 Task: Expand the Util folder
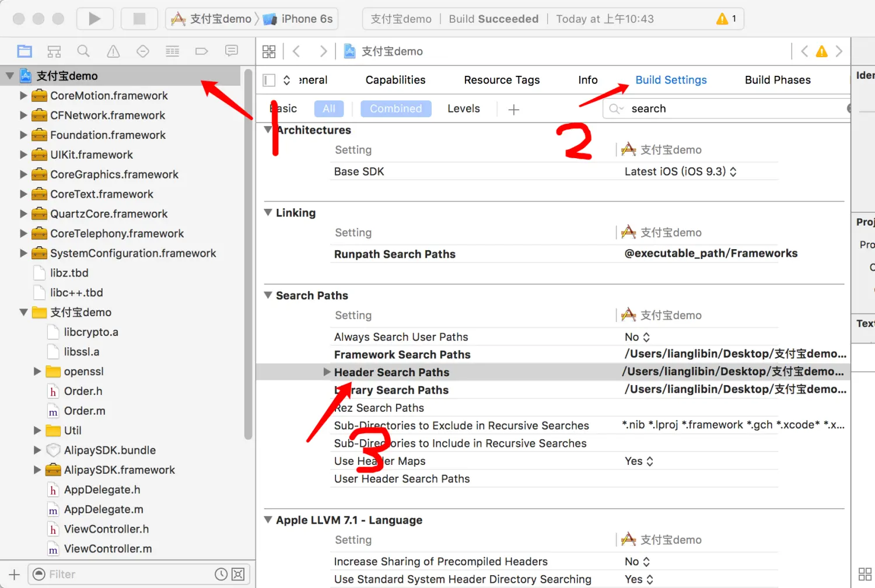tap(37, 430)
